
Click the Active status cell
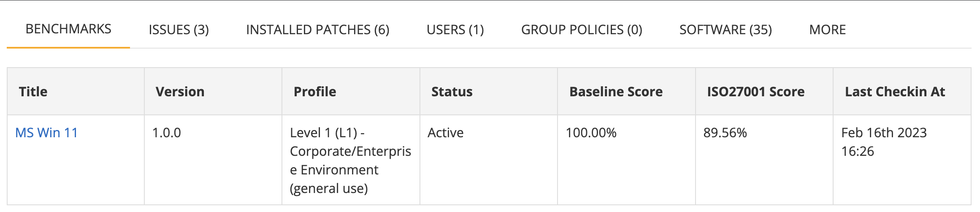pos(445,133)
